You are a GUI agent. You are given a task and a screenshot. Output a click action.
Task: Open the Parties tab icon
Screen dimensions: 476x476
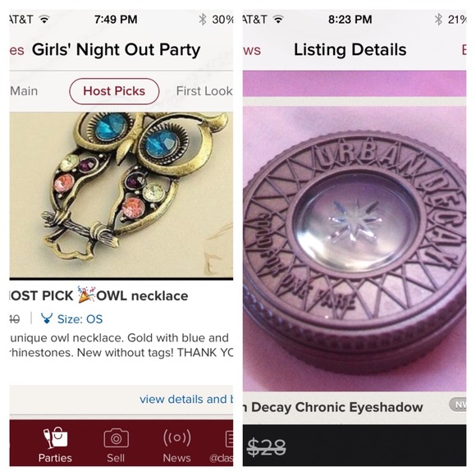coord(55,437)
